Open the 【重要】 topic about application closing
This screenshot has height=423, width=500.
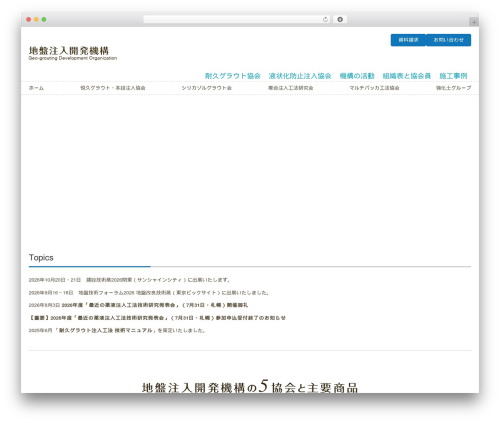point(157,318)
